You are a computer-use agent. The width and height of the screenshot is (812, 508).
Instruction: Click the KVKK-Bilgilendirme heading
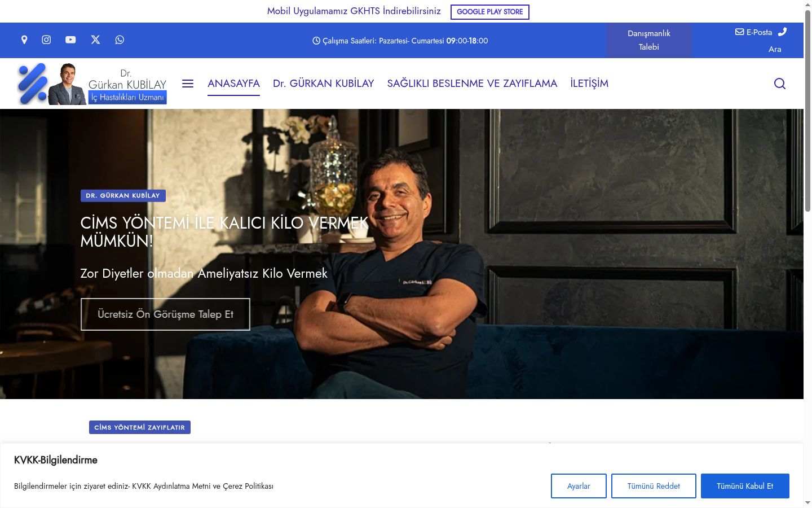coord(56,460)
